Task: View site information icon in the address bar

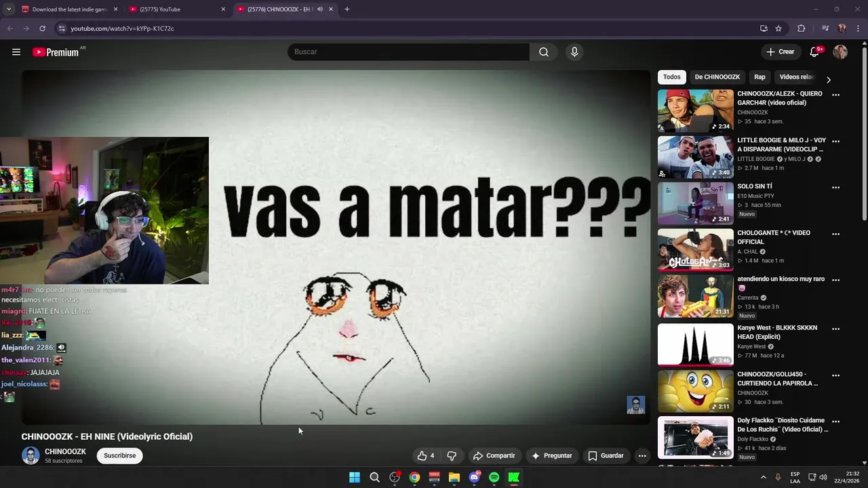Action: pos(62,28)
